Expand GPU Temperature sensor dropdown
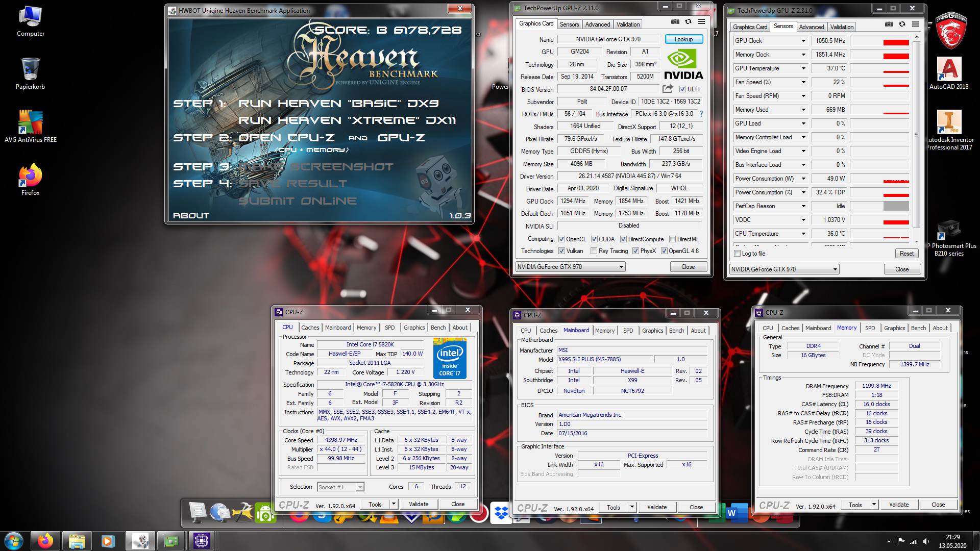The height and width of the screenshot is (551, 980). point(803,68)
